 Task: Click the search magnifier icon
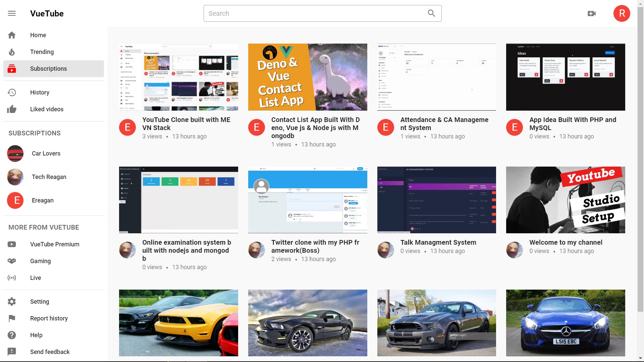point(431,13)
